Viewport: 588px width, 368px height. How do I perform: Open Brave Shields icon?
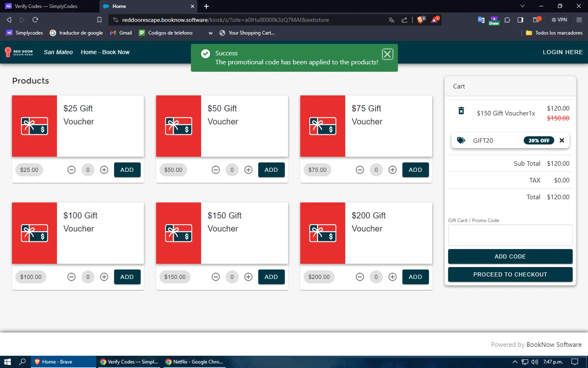point(421,20)
